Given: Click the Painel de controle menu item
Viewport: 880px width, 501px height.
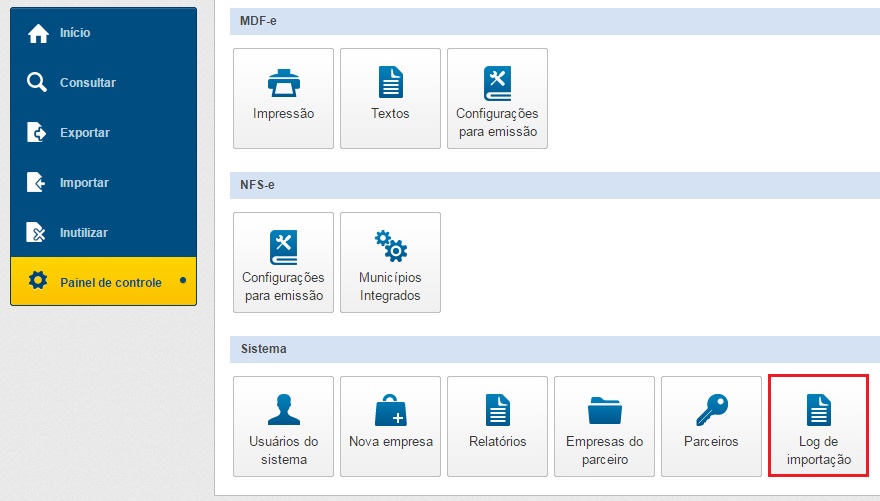Looking at the screenshot, I should coord(103,282).
